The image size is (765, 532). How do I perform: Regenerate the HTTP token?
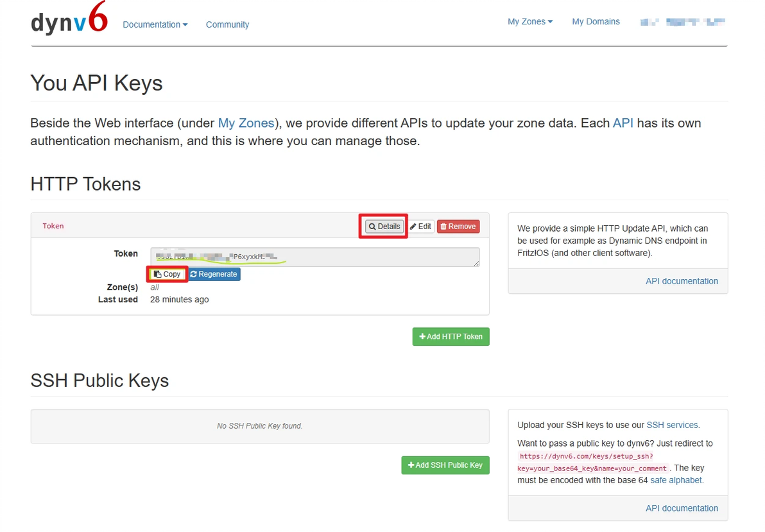(214, 274)
